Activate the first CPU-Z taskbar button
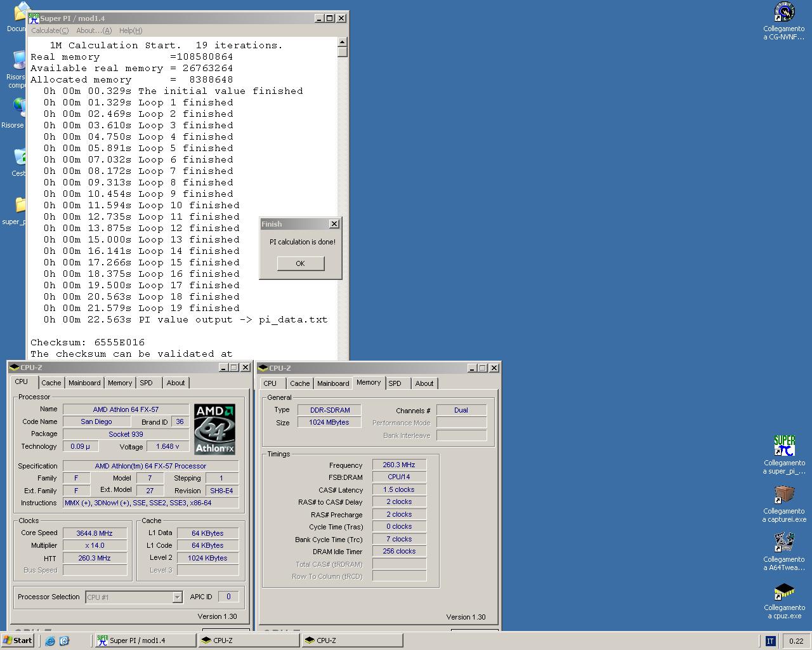Image resolution: width=812 pixels, height=650 pixels. tap(249, 640)
